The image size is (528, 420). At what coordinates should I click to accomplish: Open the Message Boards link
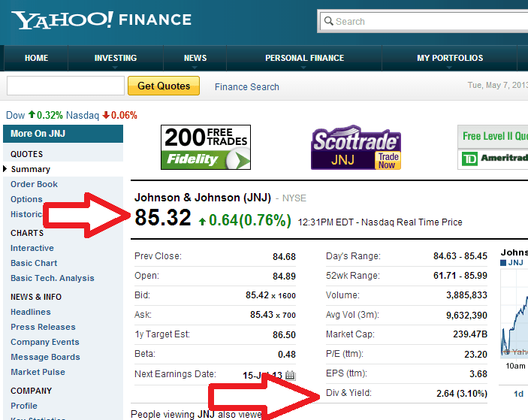[x=45, y=357]
